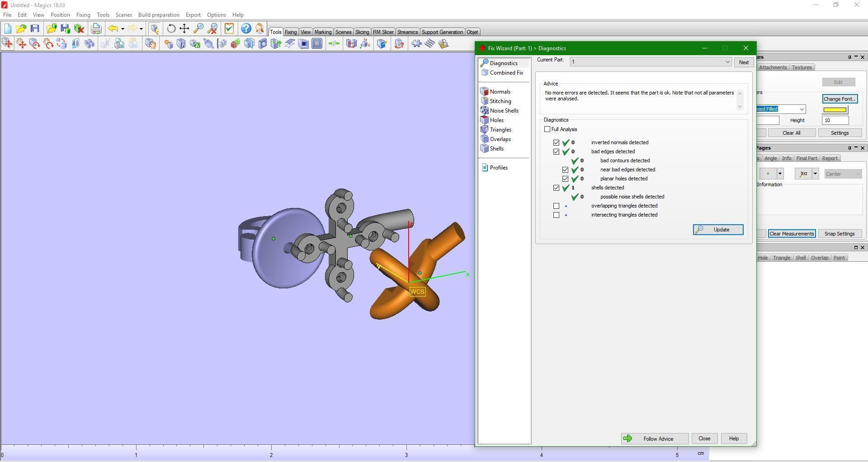Select the Rotate view circular arrow tool

171,28
